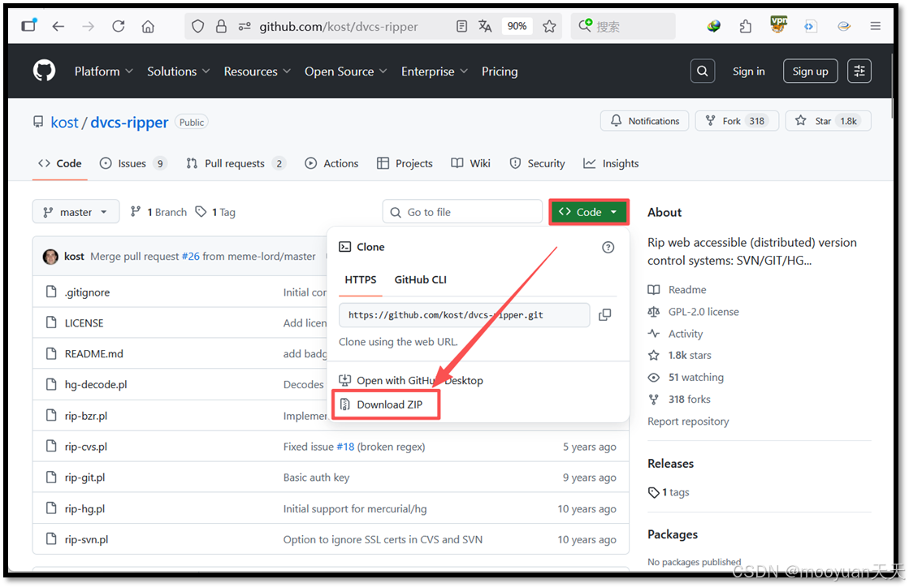
Task: Click the translate page icon
Action: (x=485, y=26)
